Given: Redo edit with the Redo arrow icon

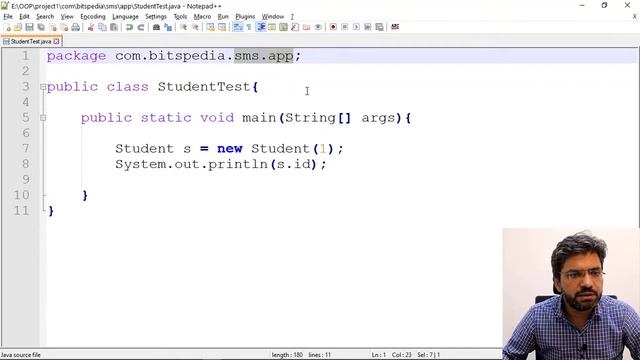Looking at the screenshot, I should pyautogui.click(x=141, y=27).
